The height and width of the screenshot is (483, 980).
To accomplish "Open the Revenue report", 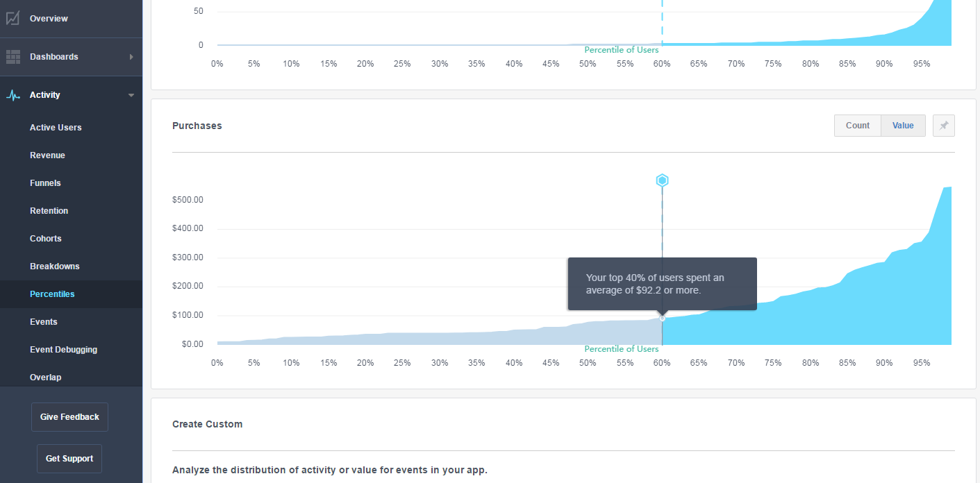I will coord(47,155).
